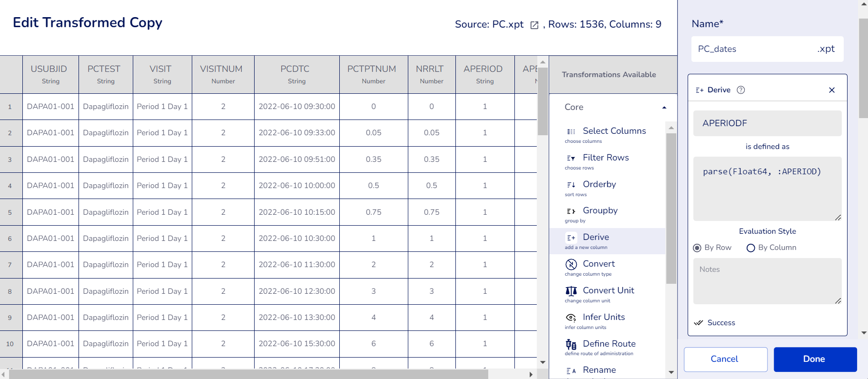Choose the Filter Rows transformation
The height and width of the screenshot is (379, 868).
[608, 161]
